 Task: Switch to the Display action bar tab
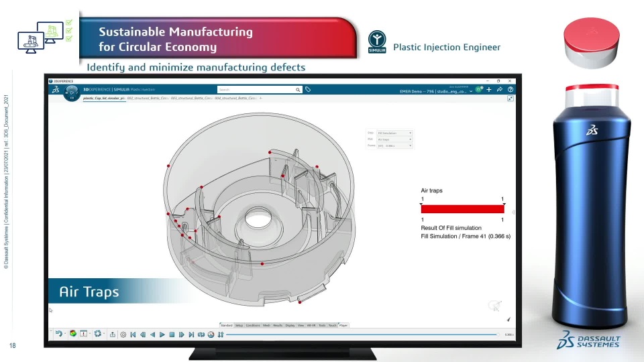[x=290, y=325]
